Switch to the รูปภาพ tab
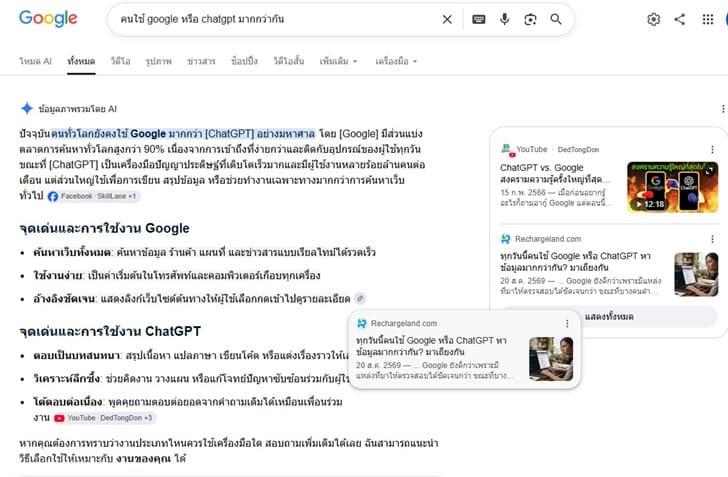This screenshot has height=477, width=728. click(158, 61)
